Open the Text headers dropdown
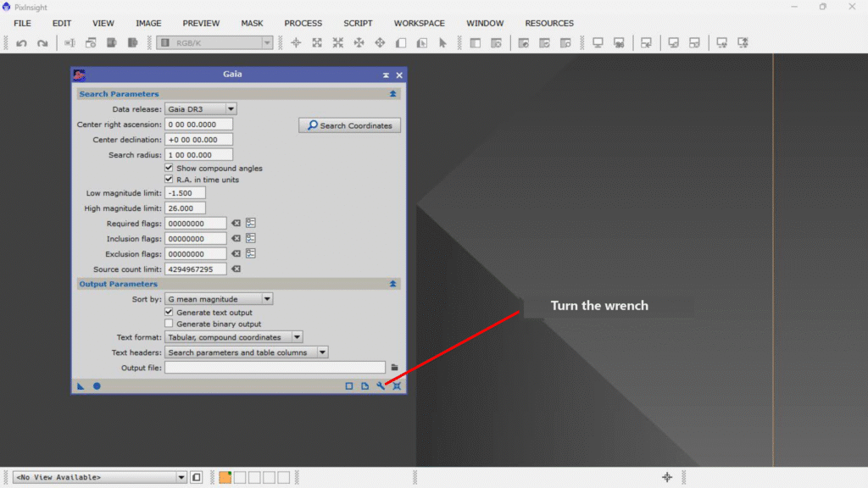Viewport: 868px width, 488px height. click(247, 352)
